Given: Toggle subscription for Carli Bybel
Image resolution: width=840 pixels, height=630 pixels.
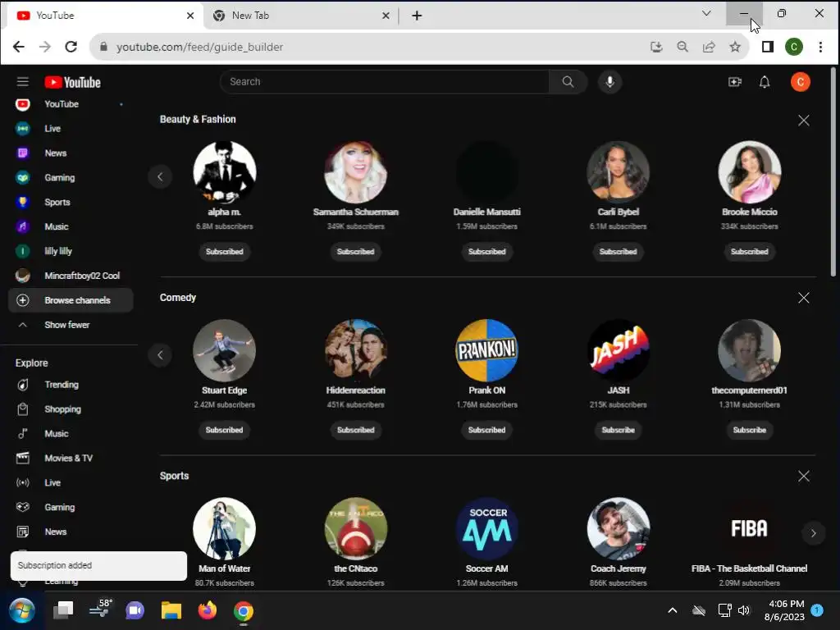Looking at the screenshot, I should coord(619,252).
